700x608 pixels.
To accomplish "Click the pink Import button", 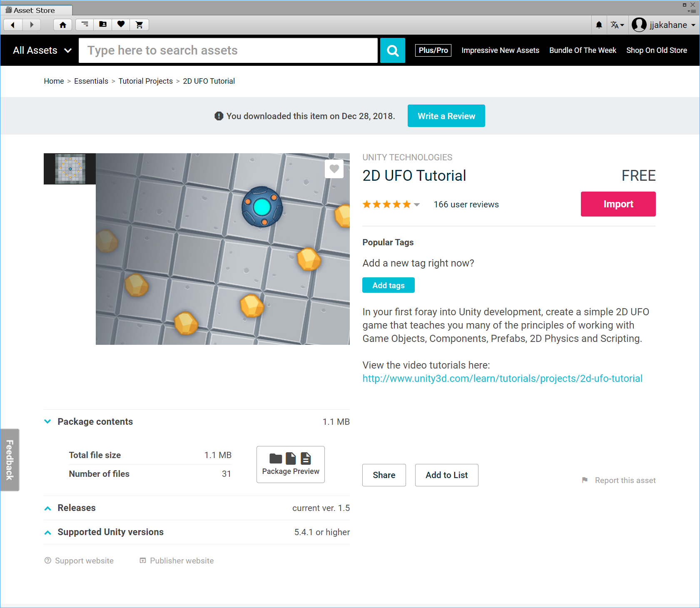I will [x=618, y=204].
